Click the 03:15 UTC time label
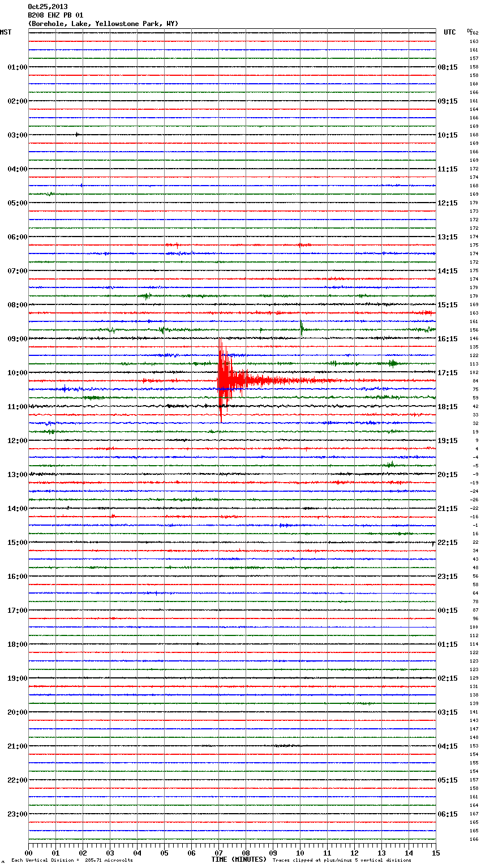This screenshot has height=868, width=481. pyautogui.click(x=448, y=712)
